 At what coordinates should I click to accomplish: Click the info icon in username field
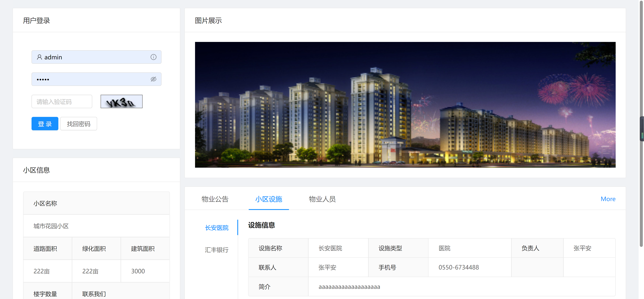[x=153, y=57]
